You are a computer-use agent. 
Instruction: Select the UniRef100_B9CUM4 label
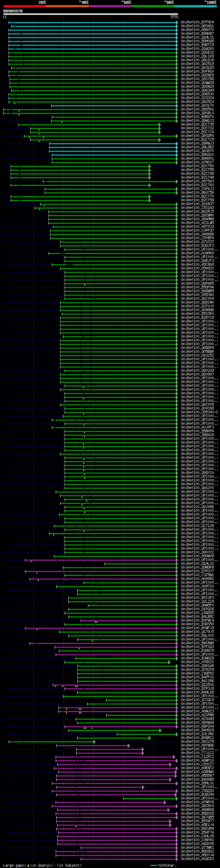197,829
